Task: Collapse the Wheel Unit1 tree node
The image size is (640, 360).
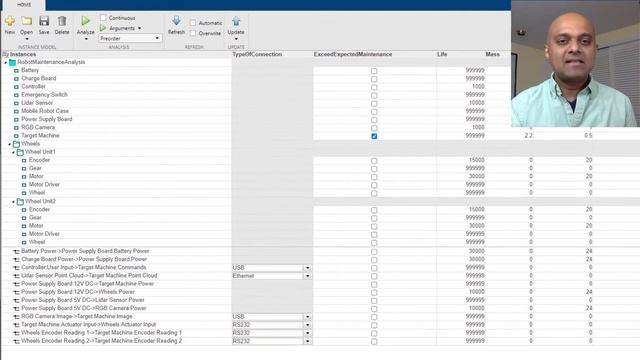Action: click(13, 152)
